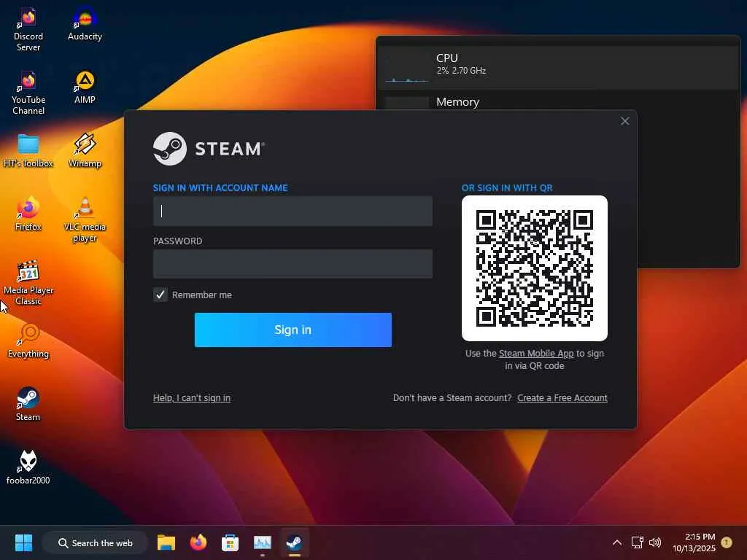Open the clock and date flyout
The image size is (747, 560).
pyautogui.click(x=694, y=542)
